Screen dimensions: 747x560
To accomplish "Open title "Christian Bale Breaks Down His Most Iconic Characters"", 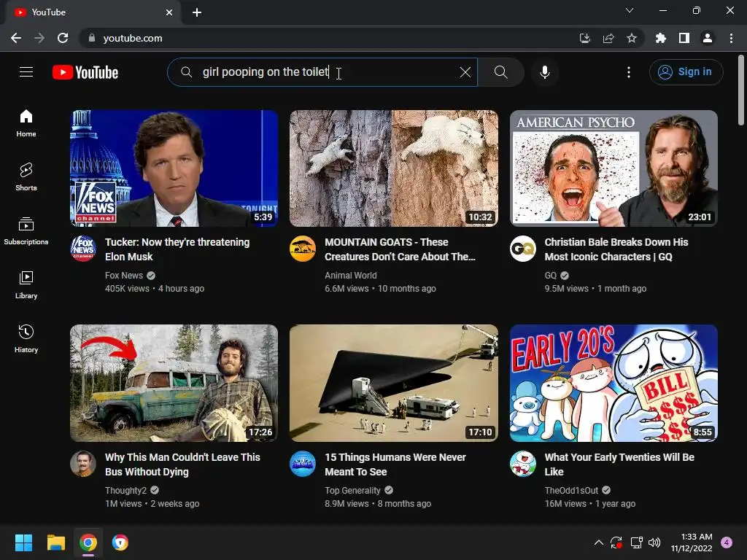I will (x=616, y=249).
